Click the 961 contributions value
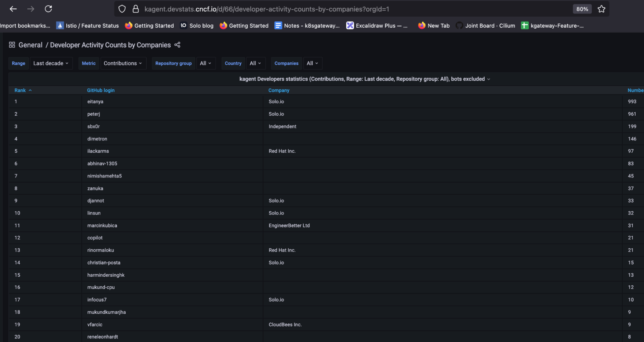 click(632, 114)
